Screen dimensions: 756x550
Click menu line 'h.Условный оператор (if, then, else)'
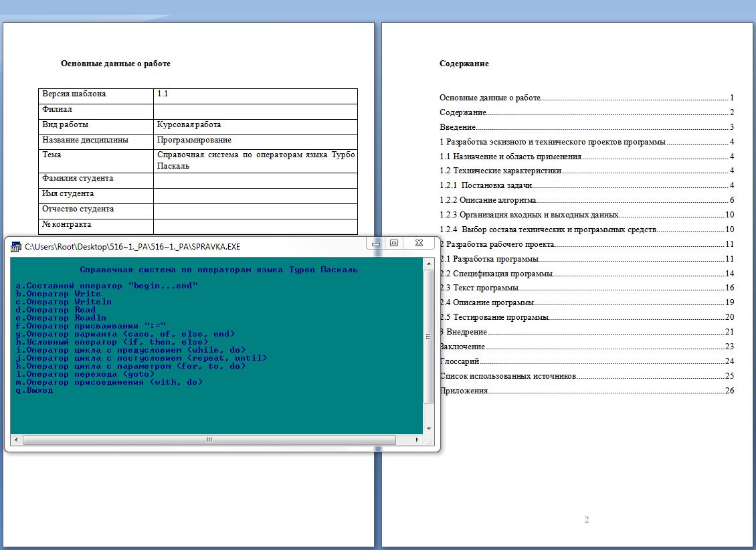point(112,342)
